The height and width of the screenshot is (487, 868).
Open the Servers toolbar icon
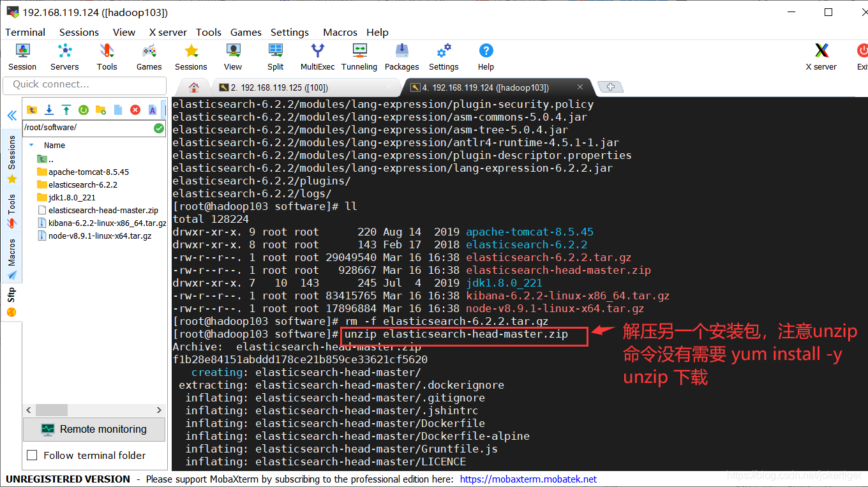pos(64,57)
